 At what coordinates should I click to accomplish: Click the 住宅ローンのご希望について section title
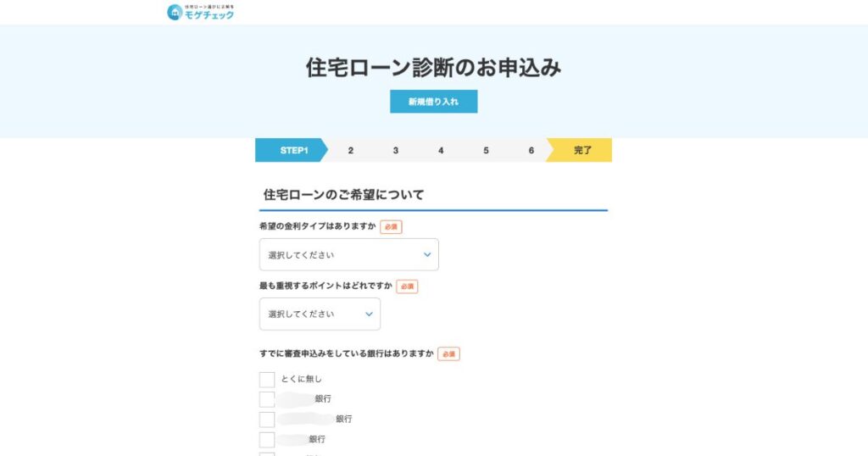(343, 195)
